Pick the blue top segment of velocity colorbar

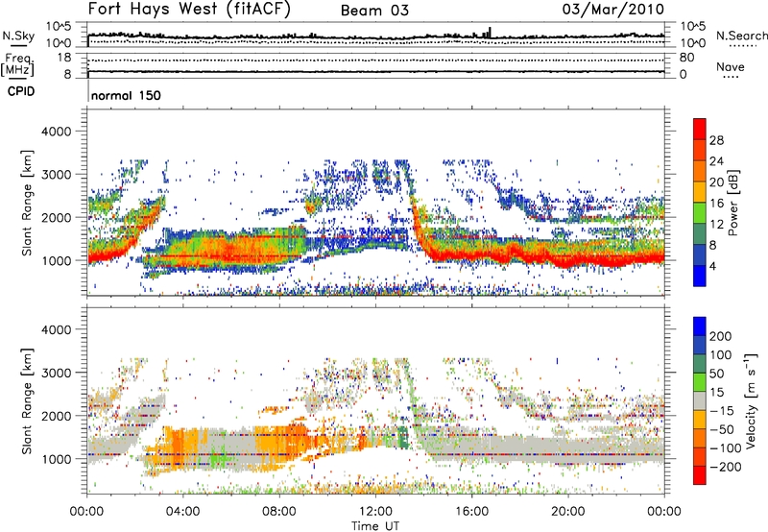700,326
